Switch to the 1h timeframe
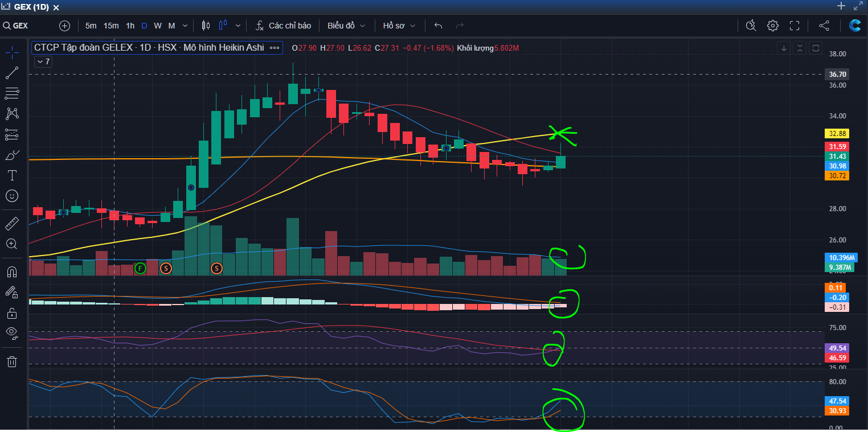Viewport: 868px width, 432px height. point(130,26)
